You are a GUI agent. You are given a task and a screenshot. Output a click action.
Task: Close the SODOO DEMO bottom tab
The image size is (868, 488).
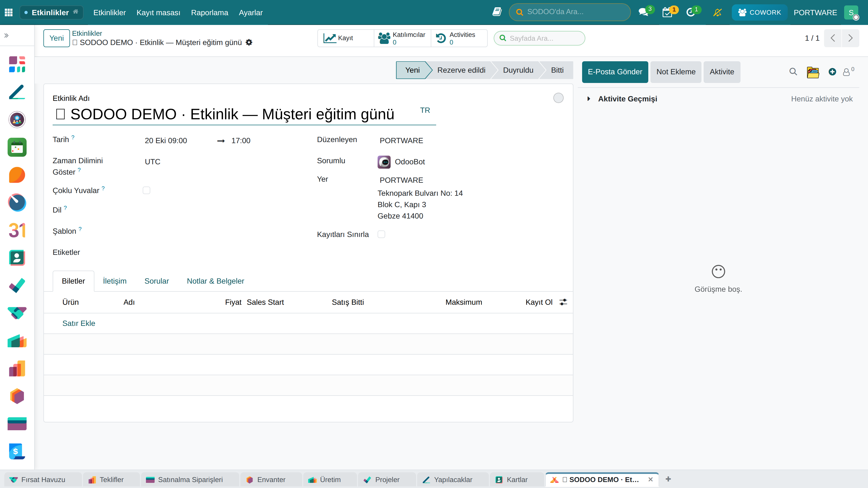(x=650, y=480)
